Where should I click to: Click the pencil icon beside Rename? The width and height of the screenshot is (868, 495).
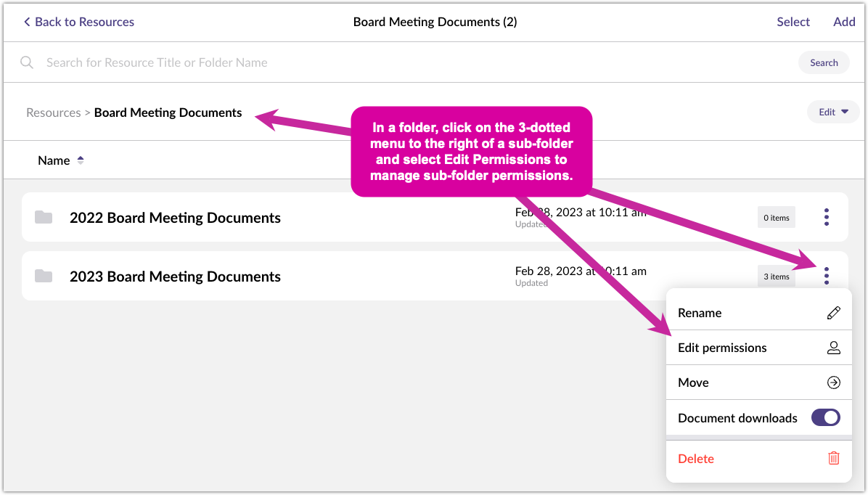tap(834, 313)
